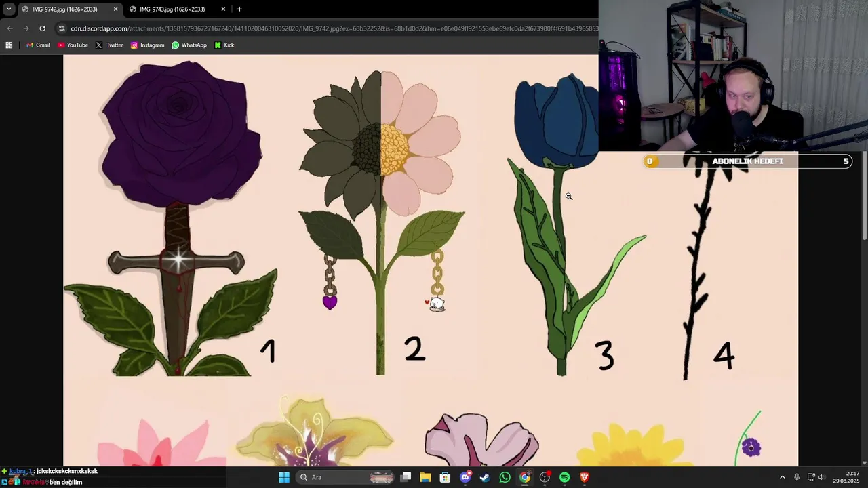Open Microsoft Store from taskbar
This screenshot has width=868, height=488.
pyautogui.click(x=445, y=477)
